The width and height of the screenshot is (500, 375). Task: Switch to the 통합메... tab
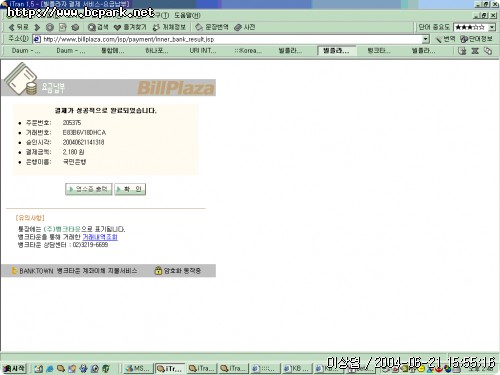pos(113,51)
